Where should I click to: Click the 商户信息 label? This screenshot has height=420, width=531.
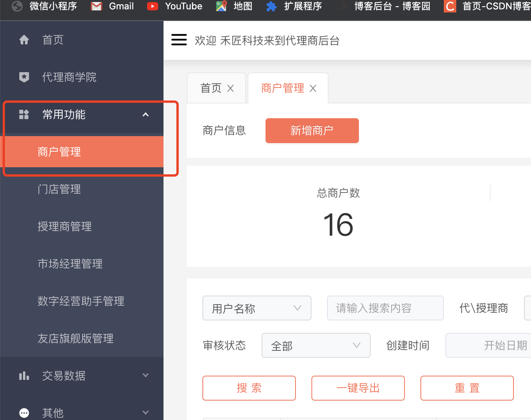(x=224, y=131)
